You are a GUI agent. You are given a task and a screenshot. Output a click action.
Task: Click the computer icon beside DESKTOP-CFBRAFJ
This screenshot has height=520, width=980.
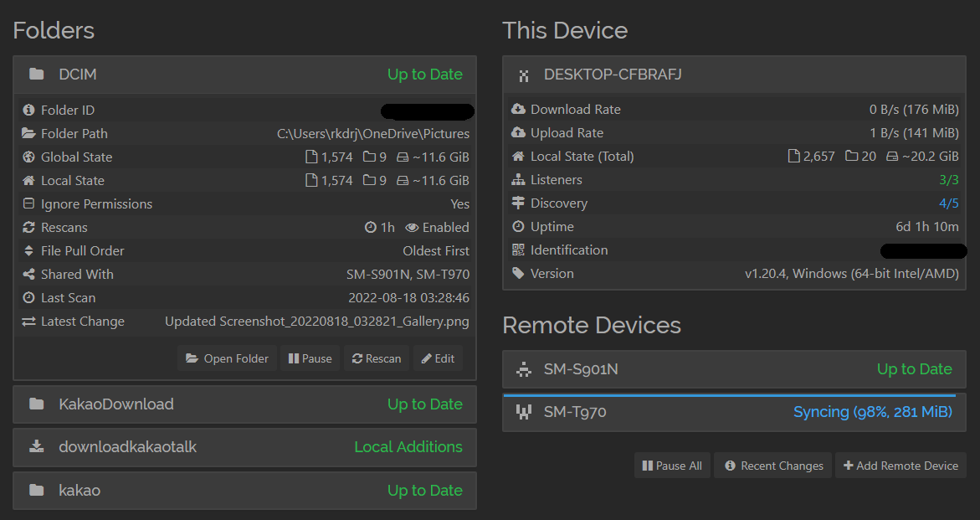(524, 75)
